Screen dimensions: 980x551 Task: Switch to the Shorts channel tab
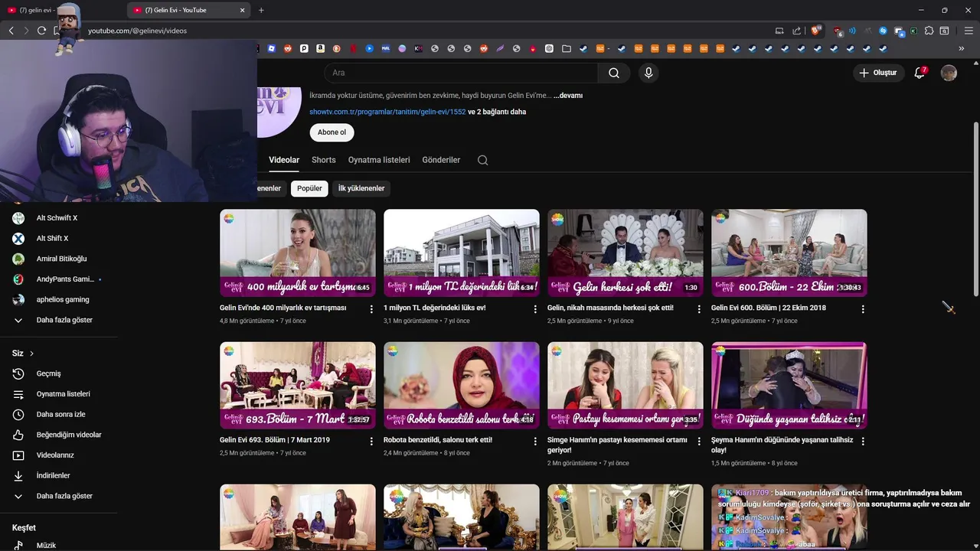324,160
